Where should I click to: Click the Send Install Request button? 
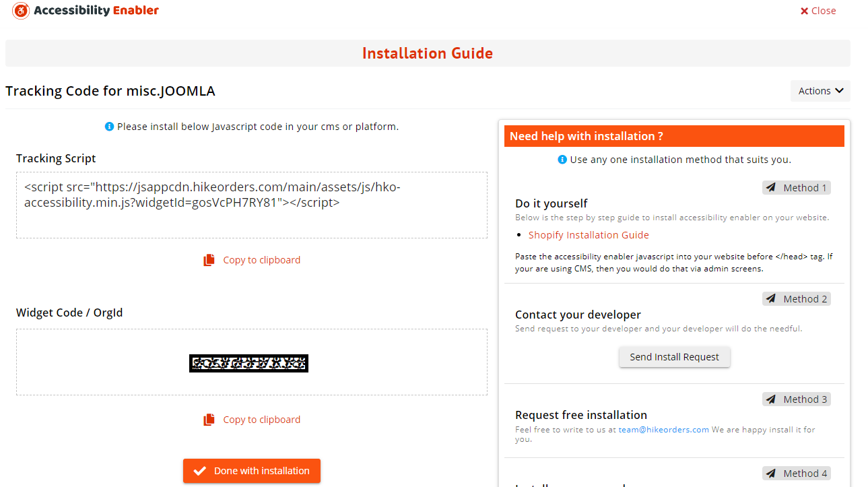[674, 357]
